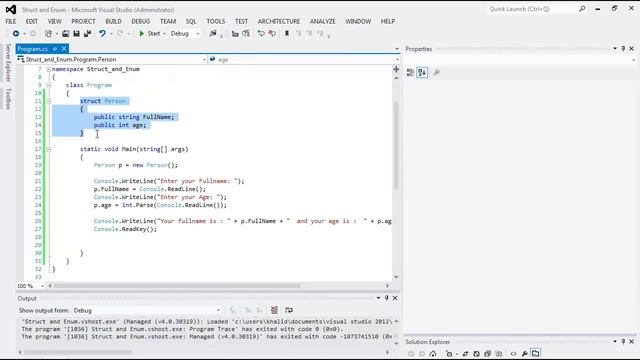Open the DEBUG menu
This screenshot has width=640, height=360.
(141, 21)
